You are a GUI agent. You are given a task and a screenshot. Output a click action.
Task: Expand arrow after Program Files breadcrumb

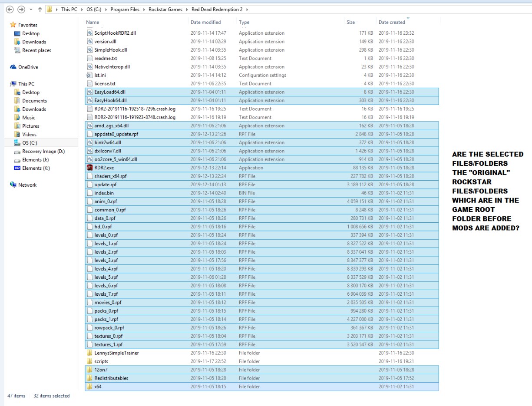pos(144,10)
